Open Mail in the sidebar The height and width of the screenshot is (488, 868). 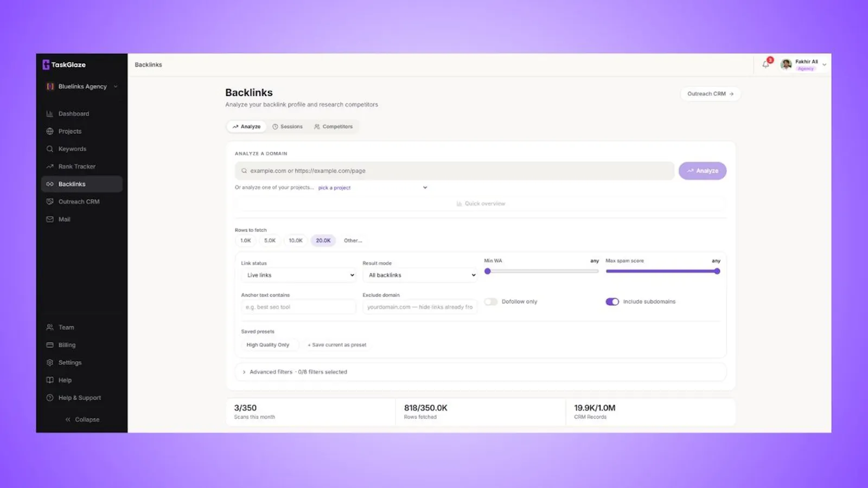(81, 219)
